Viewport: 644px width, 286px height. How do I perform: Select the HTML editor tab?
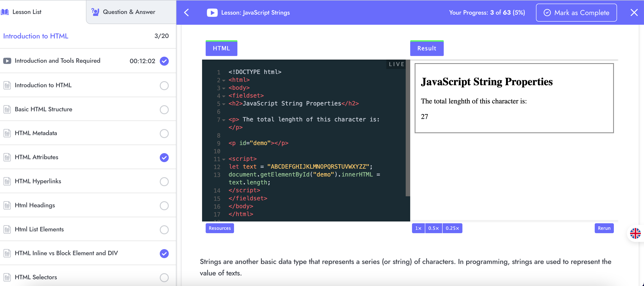pyautogui.click(x=221, y=48)
